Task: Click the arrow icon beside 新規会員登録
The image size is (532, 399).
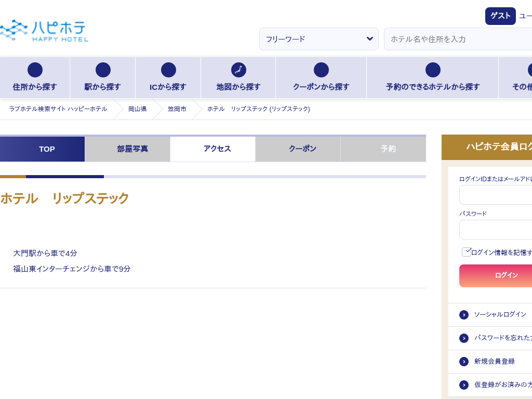Action: [464, 362]
